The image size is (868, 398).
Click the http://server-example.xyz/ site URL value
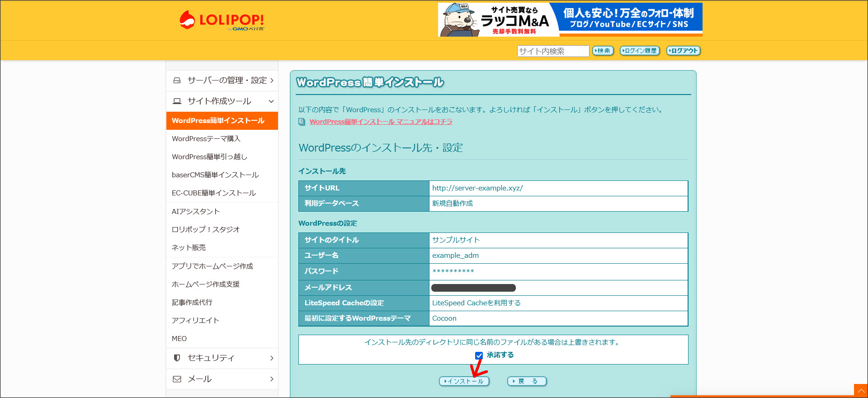477,188
